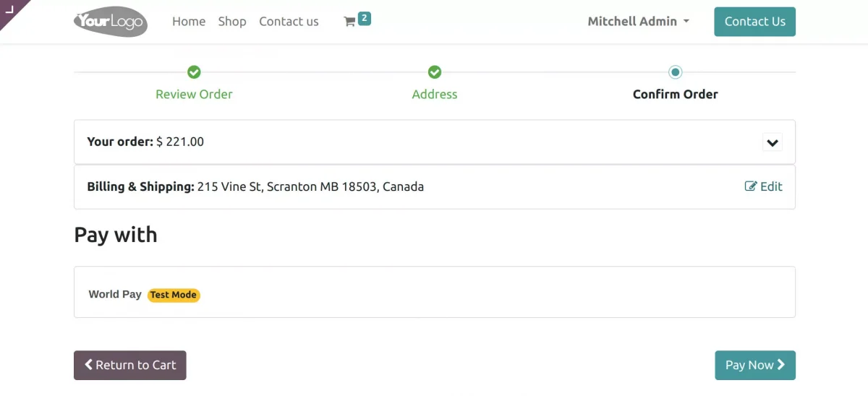The width and height of the screenshot is (868, 396).
Task: Click the shopping cart icon
Action: pos(349,22)
